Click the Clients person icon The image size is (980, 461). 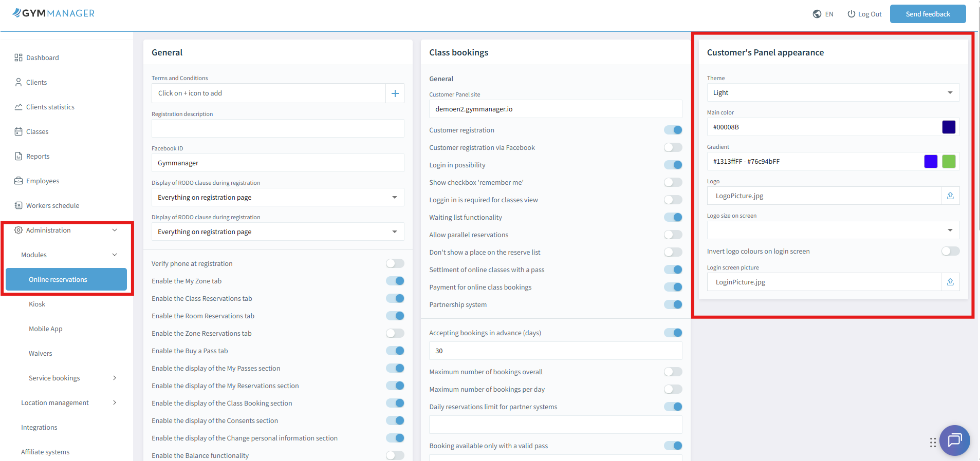tap(19, 82)
